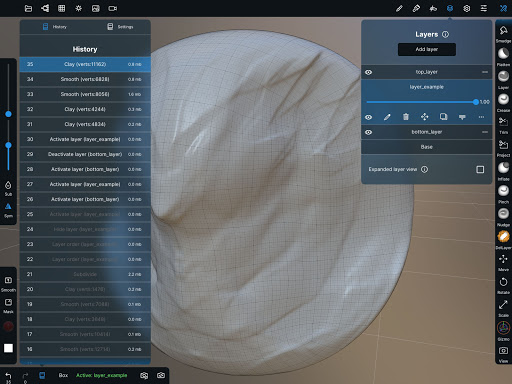Open more options ellipsis for layer_example
Image resolution: width=512 pixels, height=384 pixels.
[x=481, y=117]
